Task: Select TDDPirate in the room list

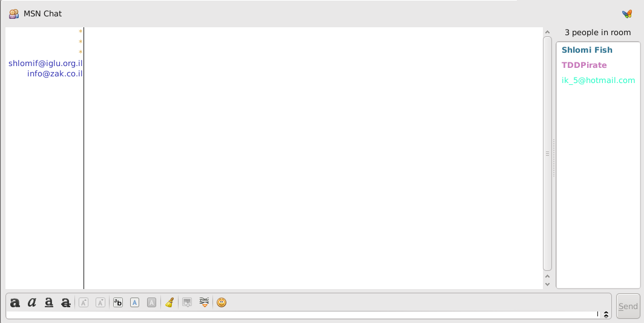Action: [583, 65]
